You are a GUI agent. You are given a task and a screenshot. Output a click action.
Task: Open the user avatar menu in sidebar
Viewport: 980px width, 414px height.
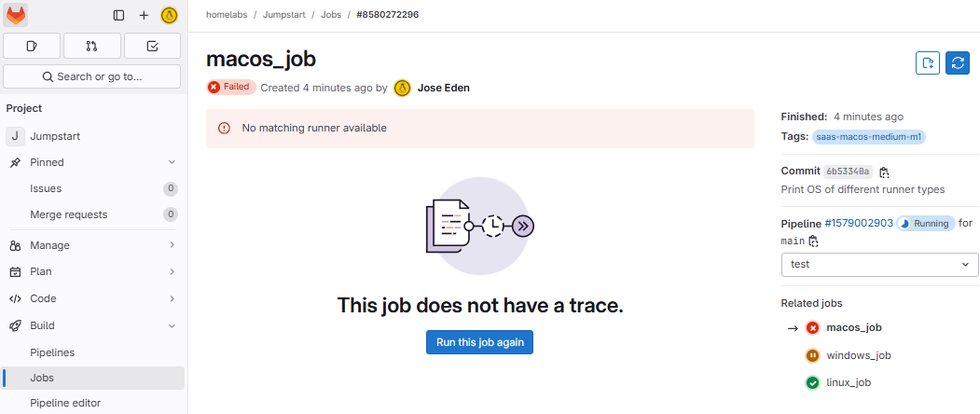(169, 15)
